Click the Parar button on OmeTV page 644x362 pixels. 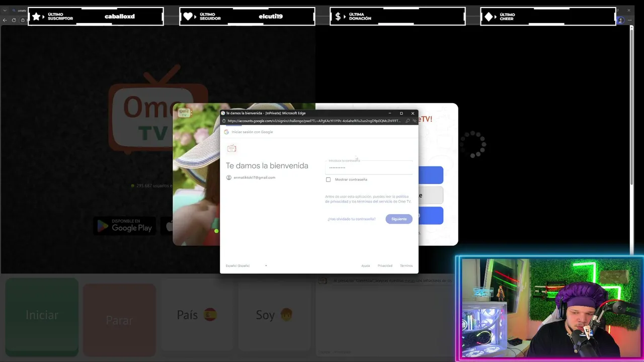[119, 320]
